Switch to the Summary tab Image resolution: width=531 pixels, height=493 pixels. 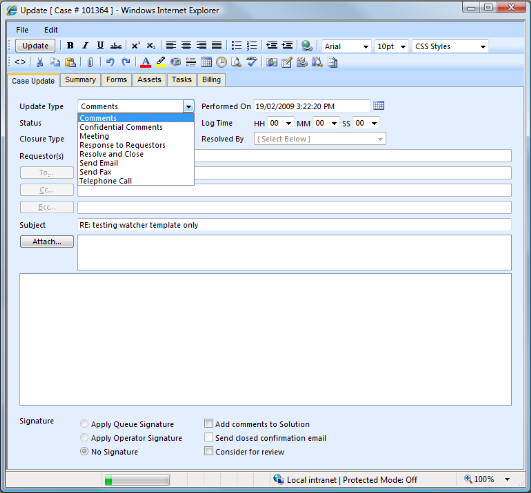click(x=80, y=80)
